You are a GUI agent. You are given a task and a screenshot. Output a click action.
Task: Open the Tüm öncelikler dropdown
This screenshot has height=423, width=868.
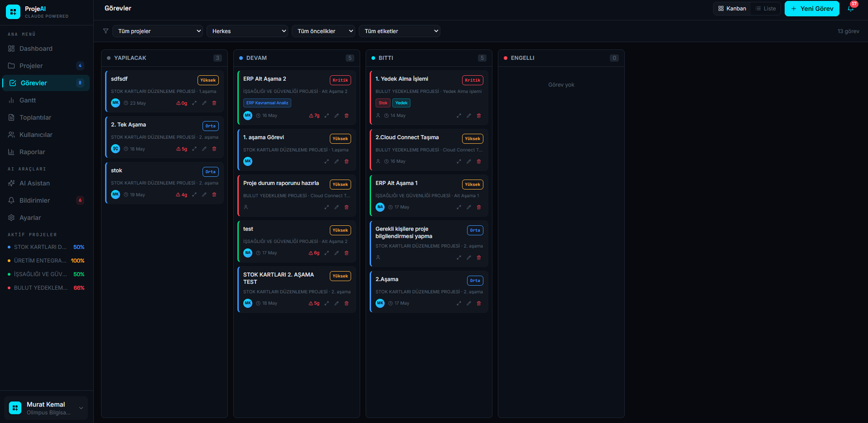(x=323, y=31)
